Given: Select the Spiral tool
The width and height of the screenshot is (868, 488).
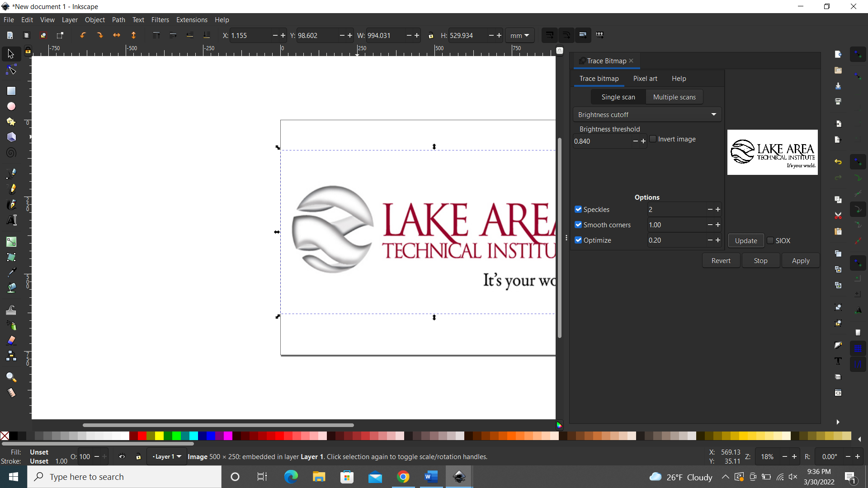Looking at the screenshot, I should coord(11,152).
